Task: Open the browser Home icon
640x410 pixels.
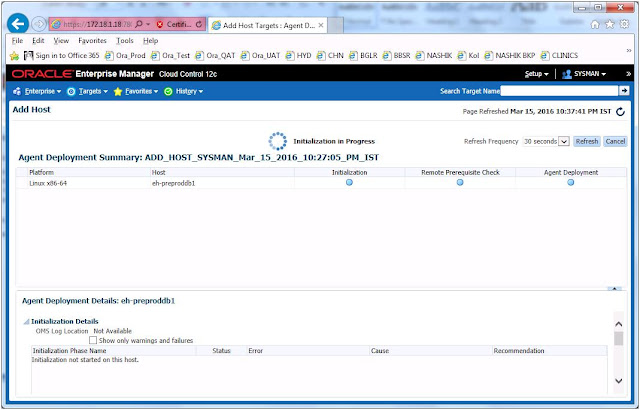Action: (x=595, y=24)
